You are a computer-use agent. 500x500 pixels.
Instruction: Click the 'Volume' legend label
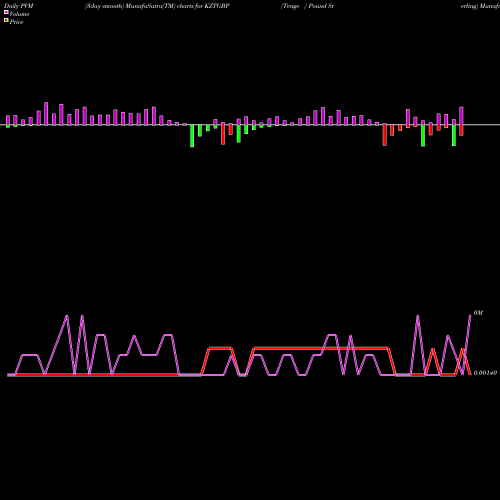[19, 14]
